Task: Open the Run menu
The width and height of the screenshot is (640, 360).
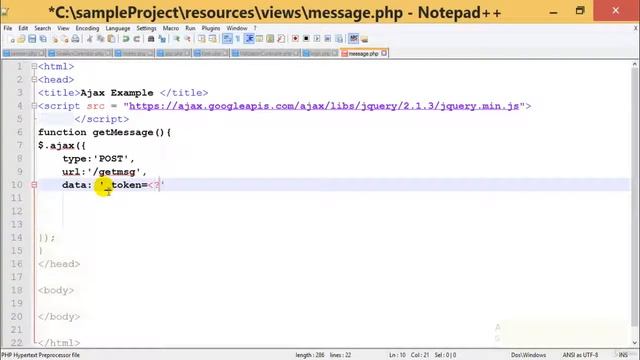Action: click(190, 28)
